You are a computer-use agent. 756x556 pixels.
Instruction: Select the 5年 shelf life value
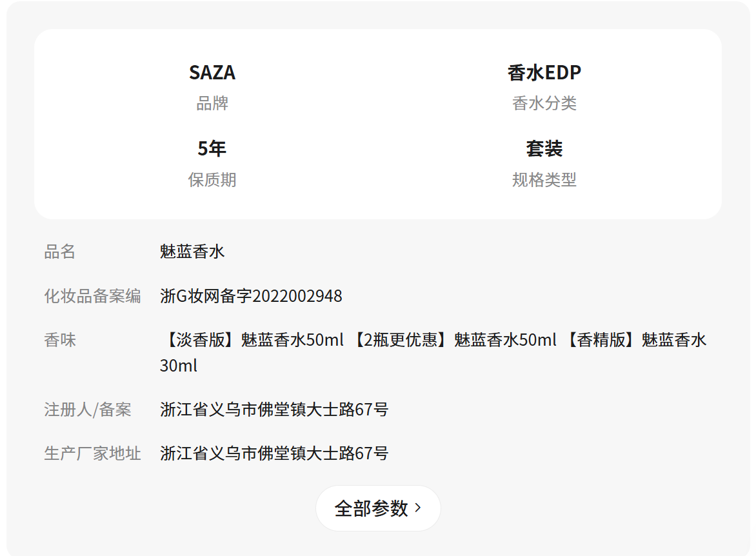212,149
